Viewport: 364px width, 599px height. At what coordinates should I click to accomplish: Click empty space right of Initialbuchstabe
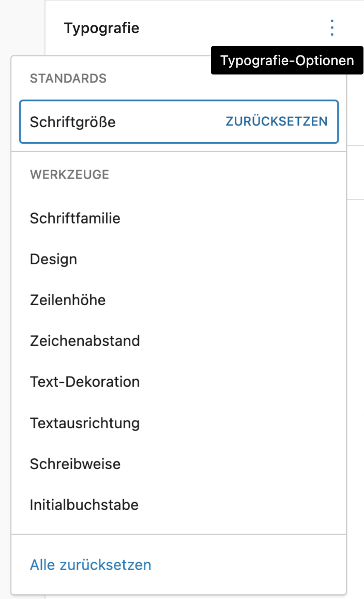coord(237,505)
